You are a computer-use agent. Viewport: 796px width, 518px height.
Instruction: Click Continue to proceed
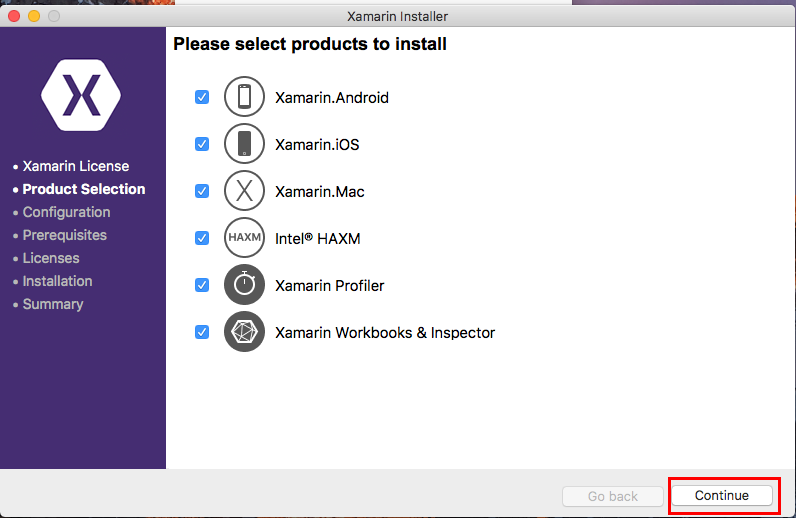point(722,496)
